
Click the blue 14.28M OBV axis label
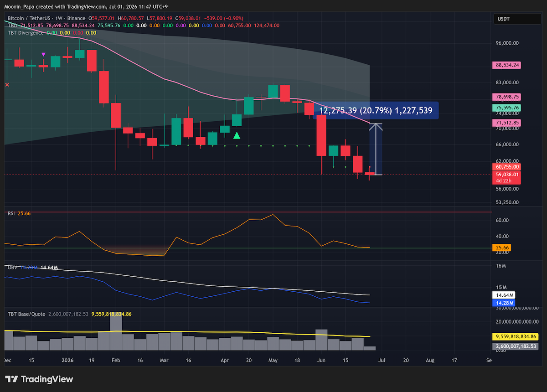tap(504, 303)
